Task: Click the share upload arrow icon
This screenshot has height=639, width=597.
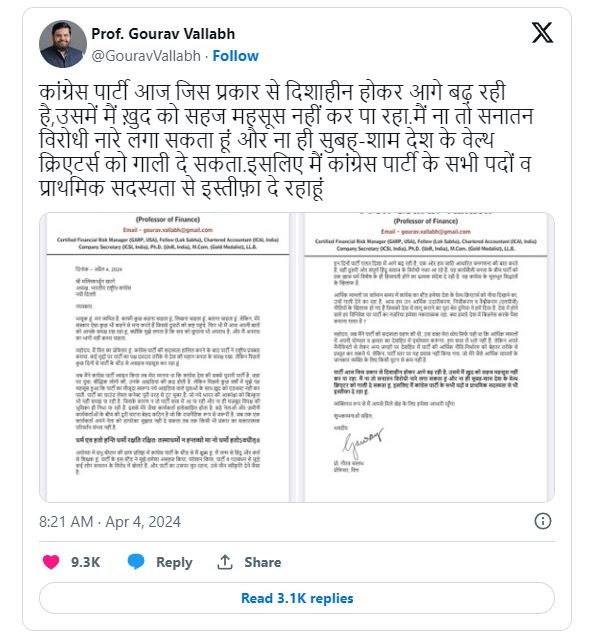Action: click(225, 562)
